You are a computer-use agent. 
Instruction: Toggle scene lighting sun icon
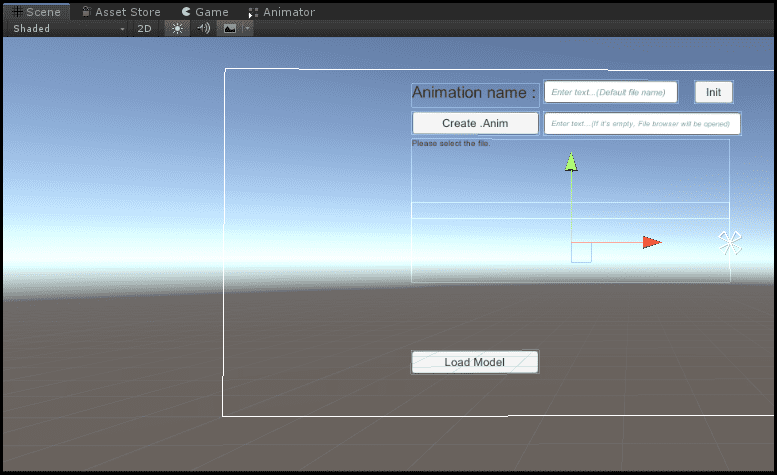[177, 29]
